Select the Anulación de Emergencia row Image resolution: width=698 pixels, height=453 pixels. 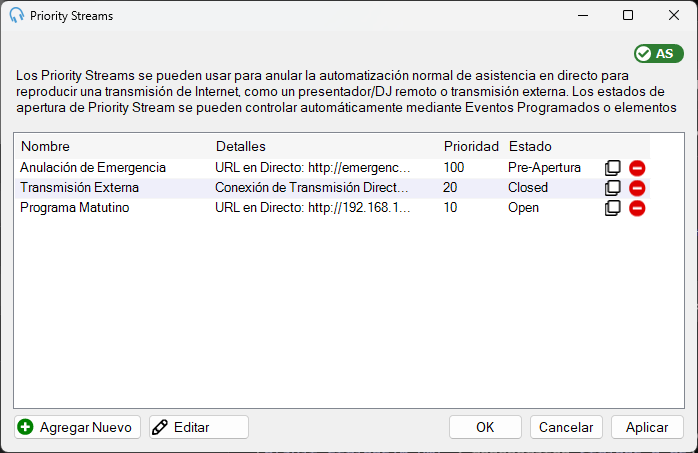coord(332,168)
